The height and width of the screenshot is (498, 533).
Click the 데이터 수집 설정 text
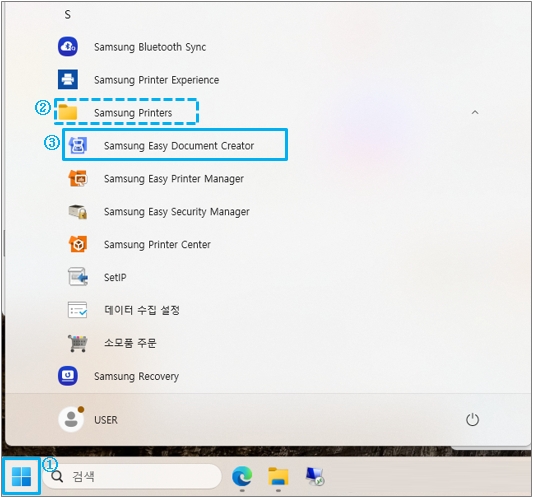coord(141,310)
